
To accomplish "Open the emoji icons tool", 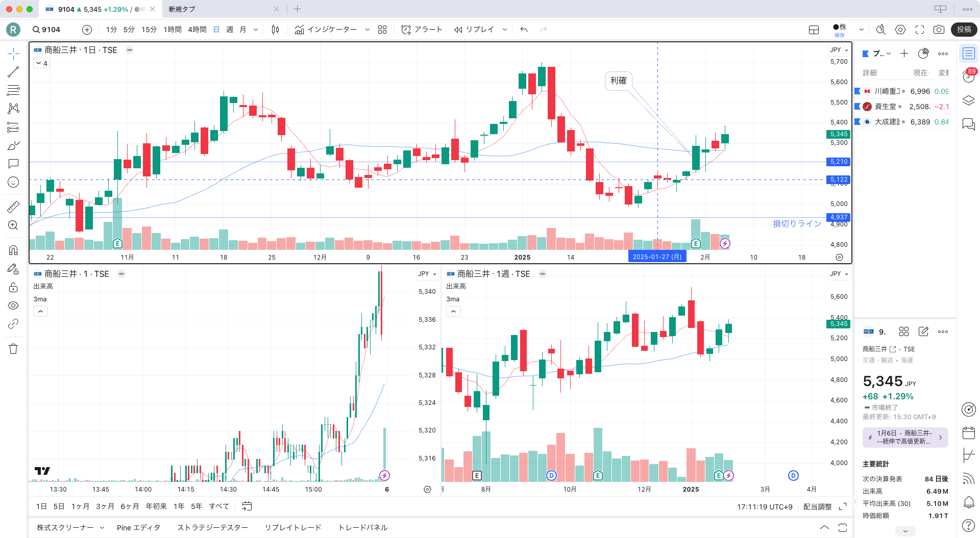I will pyautogui.click(x=13, y=182).
